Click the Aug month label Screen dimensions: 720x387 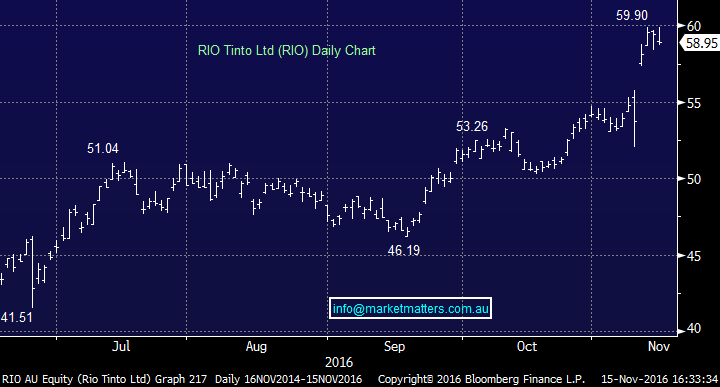(x=256, y=346)
